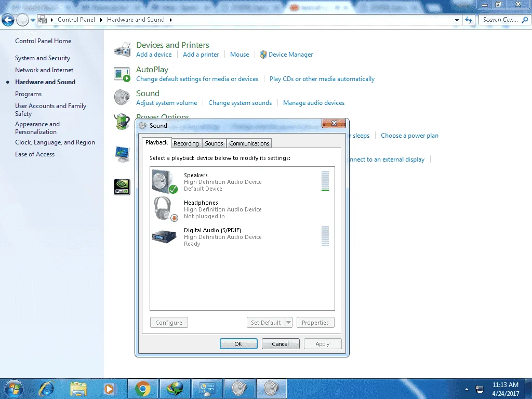This screenshot has height=399, width=532.
Task: Click the Set Default button
Action: coord(265,322)
